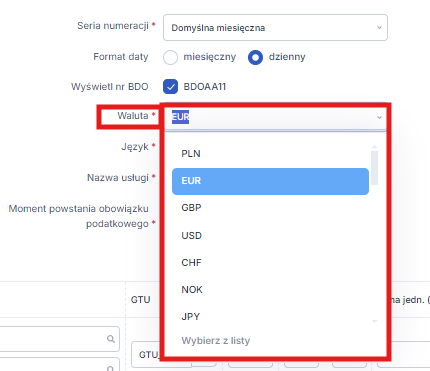Choose PLN from the currency list
The height and width of the screenshot is (371, 430).
click(x=270, y=154)
